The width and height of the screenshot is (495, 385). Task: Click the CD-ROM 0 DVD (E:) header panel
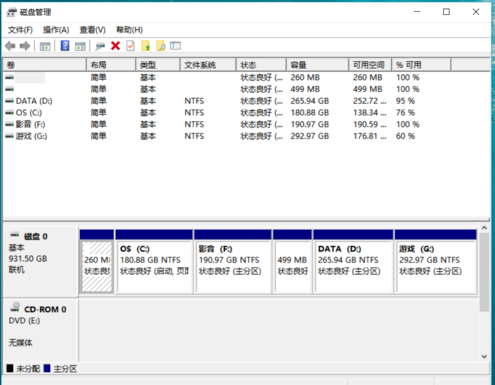pyautogui.click(x=41, y=330)
